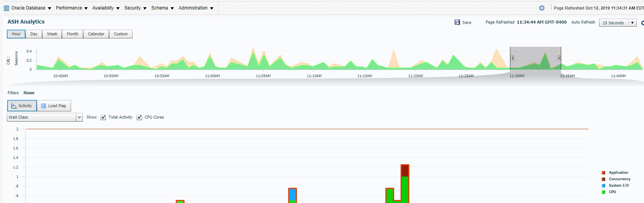This screenshot has height=203, width=644.
Task: Click the Oracle Database stack icon
Action: click(x=6, y=8)
